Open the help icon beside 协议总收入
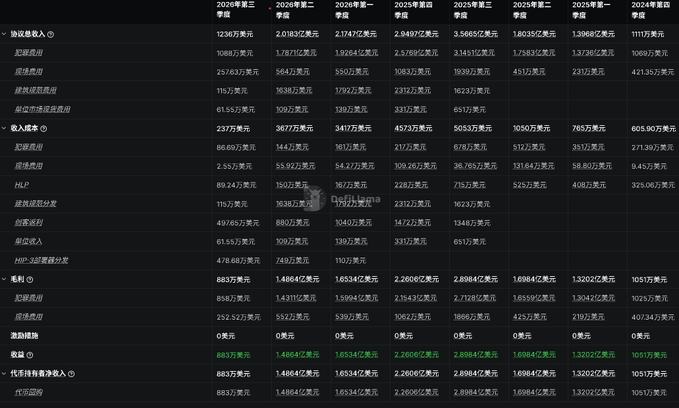Screen dimensions: 679x408 click(51, 34)
